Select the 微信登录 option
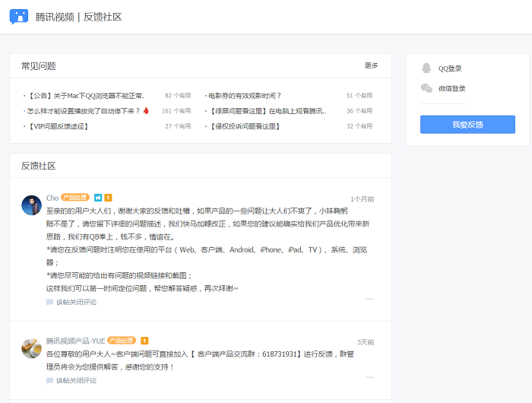Screen dimensions: 532x403 tap(451, 89)
